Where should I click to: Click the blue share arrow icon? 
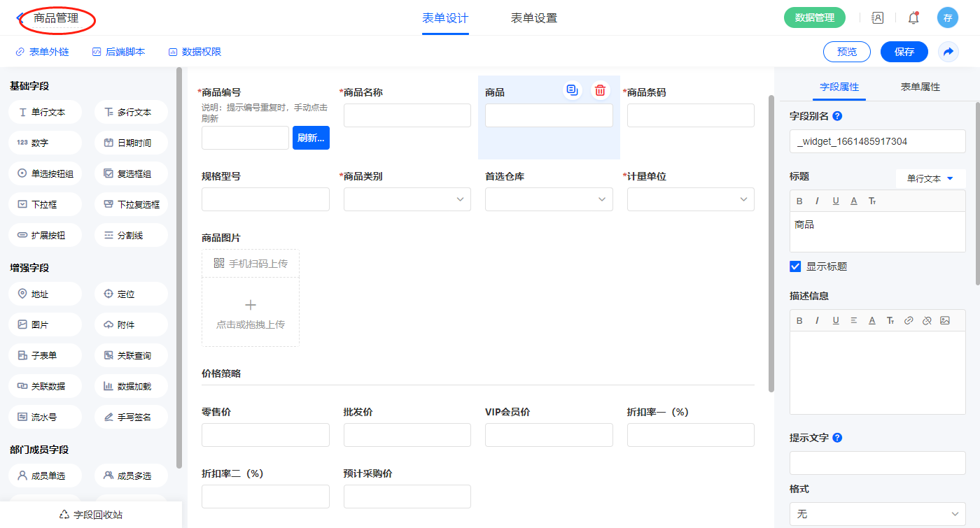click(x=948, y=52)
